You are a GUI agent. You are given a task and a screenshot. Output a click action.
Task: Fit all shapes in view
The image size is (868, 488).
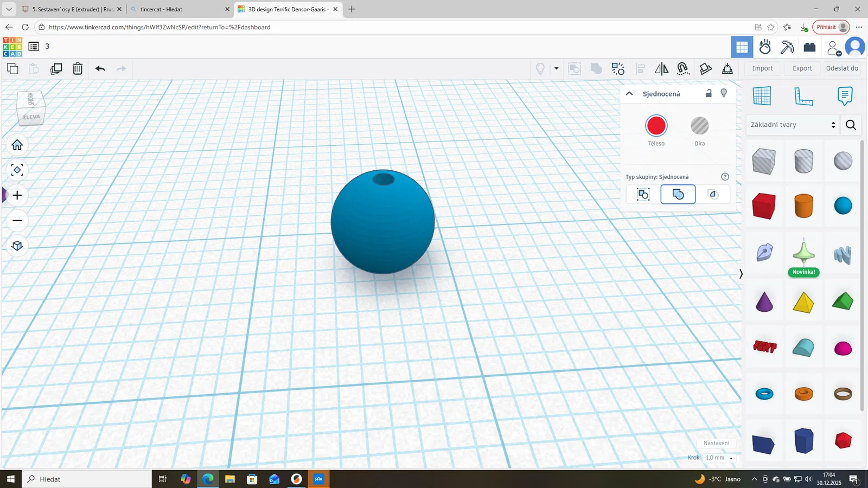(17, 170)
